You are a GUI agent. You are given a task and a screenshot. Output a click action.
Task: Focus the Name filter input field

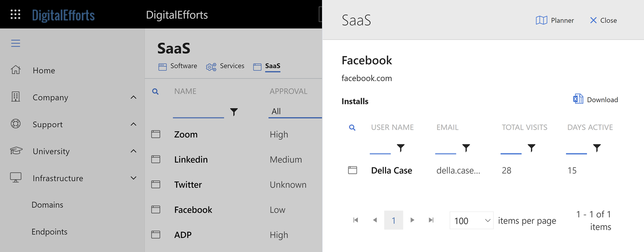(x=199, y=111)
